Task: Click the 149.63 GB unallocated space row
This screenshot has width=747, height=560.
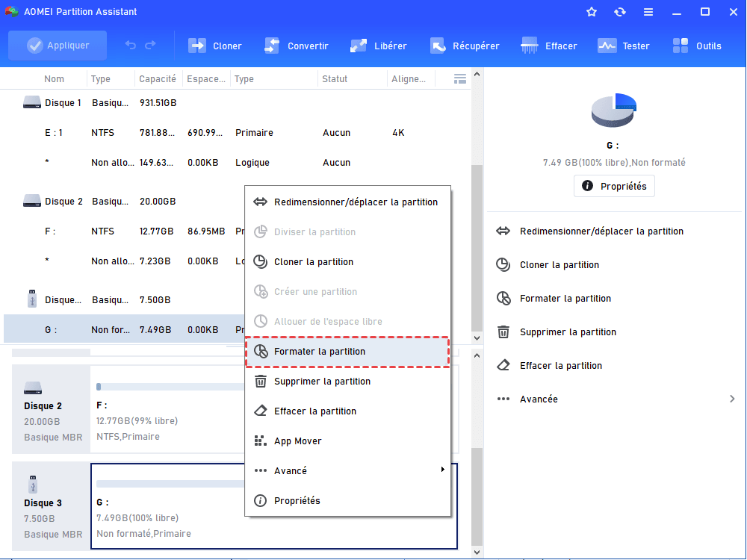Action: (x=237, y=163)
